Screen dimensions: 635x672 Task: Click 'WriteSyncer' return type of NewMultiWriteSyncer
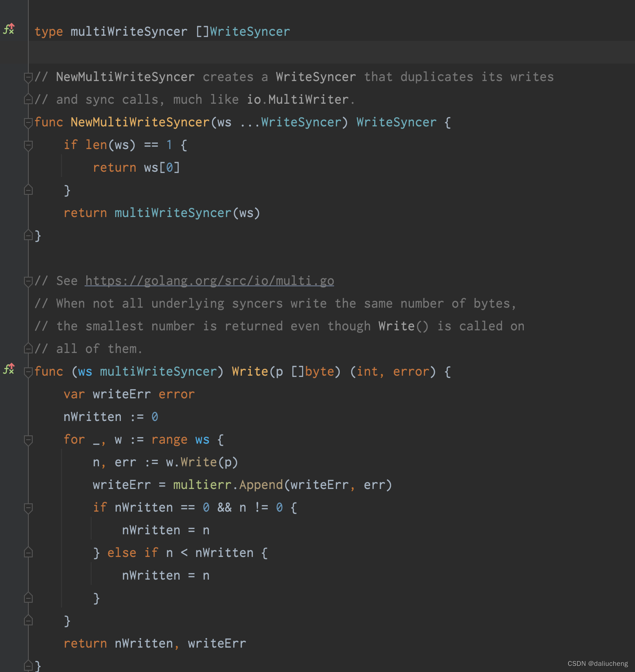396,122
